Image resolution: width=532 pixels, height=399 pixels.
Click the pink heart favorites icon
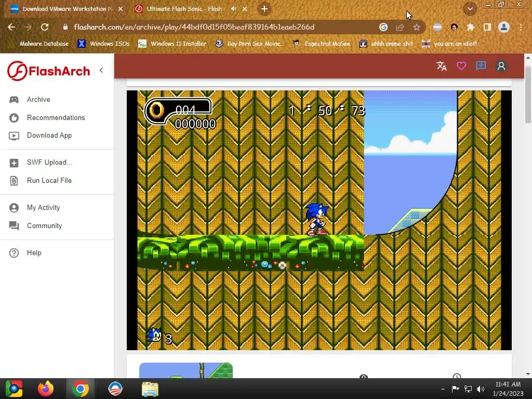461,66
